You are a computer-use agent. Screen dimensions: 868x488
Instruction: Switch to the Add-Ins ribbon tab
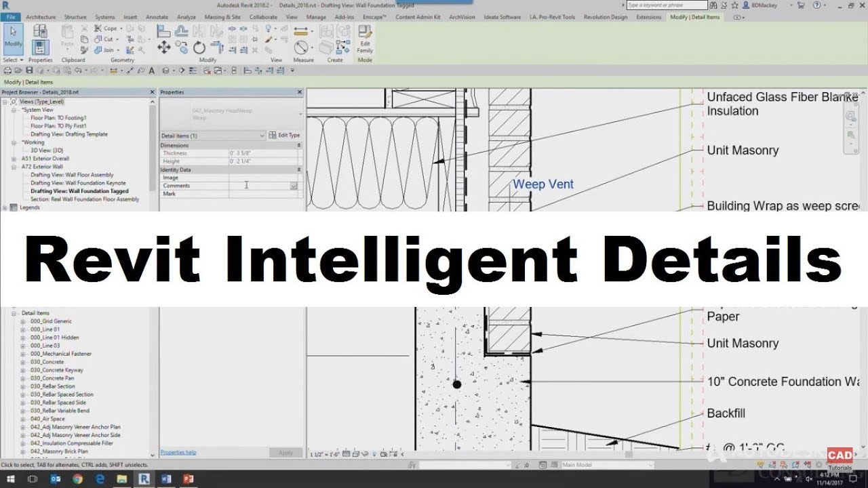coord(344,17)
